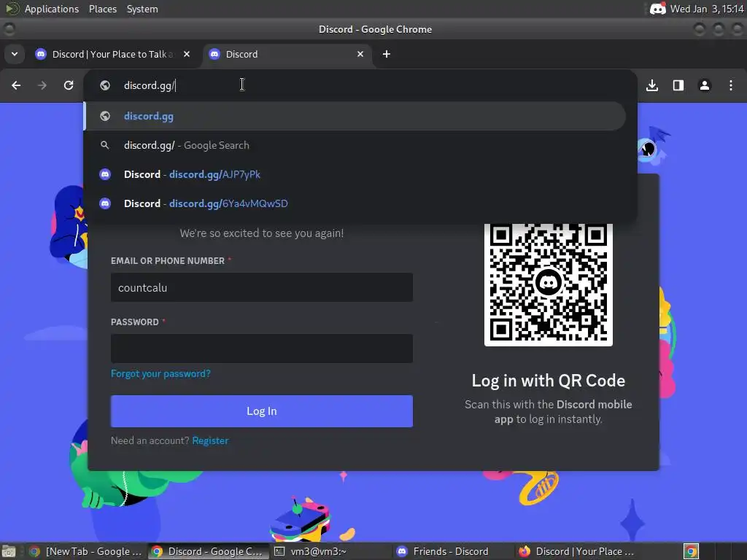Click show desktop icon in bottom panel
Viewport: 747px width, 560px height.
click(x=9, y=552)
